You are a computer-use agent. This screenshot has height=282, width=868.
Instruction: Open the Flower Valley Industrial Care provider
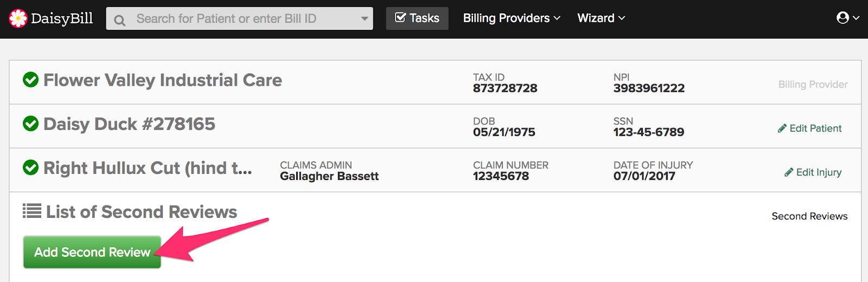163,80
